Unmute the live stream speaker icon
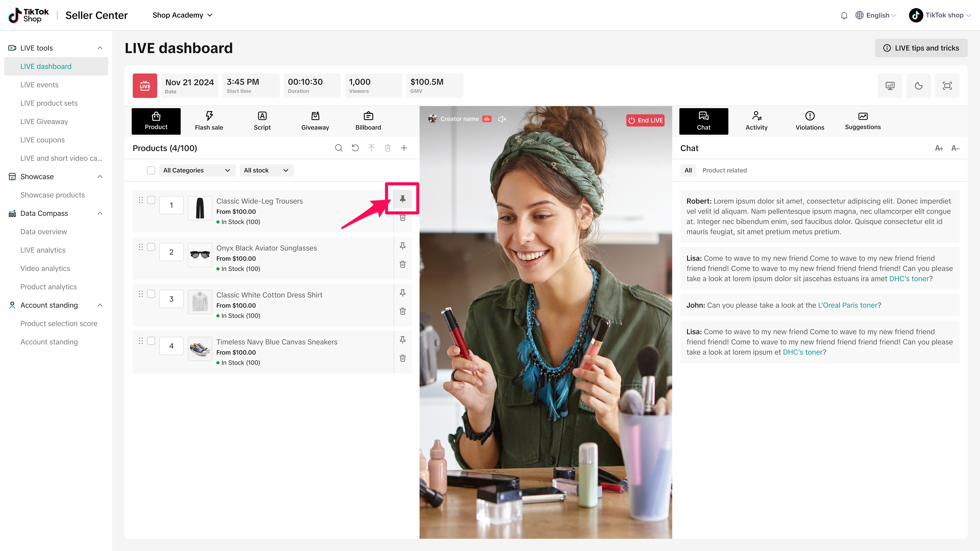The height and width of the screenshot is (551, 980). click(502, 119)
